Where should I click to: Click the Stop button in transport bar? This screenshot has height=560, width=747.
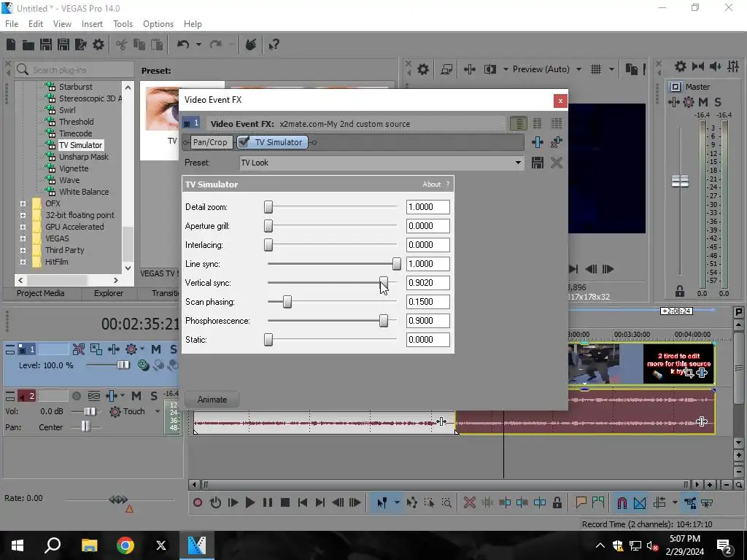coord(285,502)
